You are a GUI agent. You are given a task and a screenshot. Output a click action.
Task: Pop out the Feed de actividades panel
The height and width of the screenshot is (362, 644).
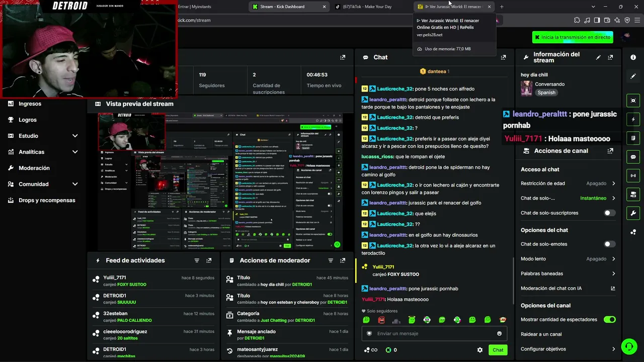(209, 260)
